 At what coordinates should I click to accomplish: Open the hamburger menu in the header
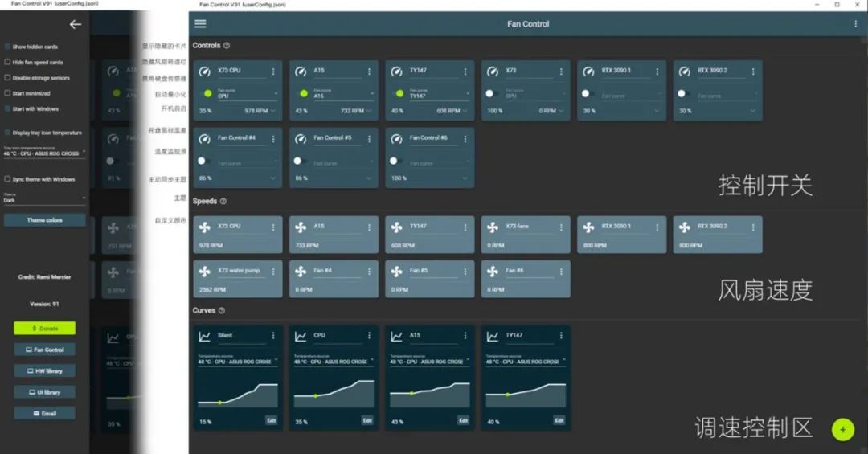click(x=200, y=24)
